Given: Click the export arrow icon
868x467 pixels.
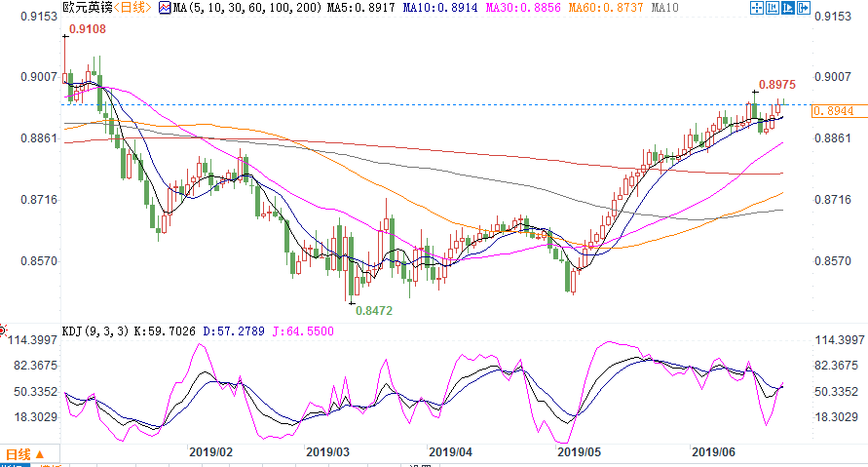Looking at the screenshot, I should (x=804, y=8).
